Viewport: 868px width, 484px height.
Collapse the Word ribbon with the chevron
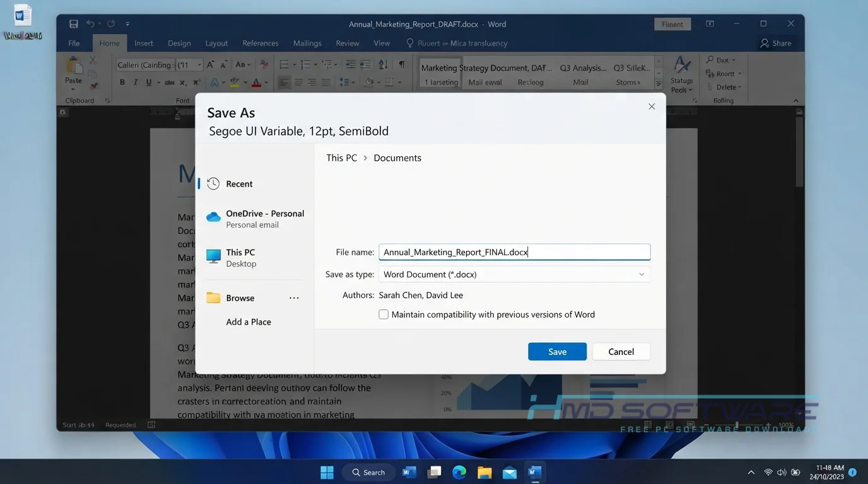point(795,101)
